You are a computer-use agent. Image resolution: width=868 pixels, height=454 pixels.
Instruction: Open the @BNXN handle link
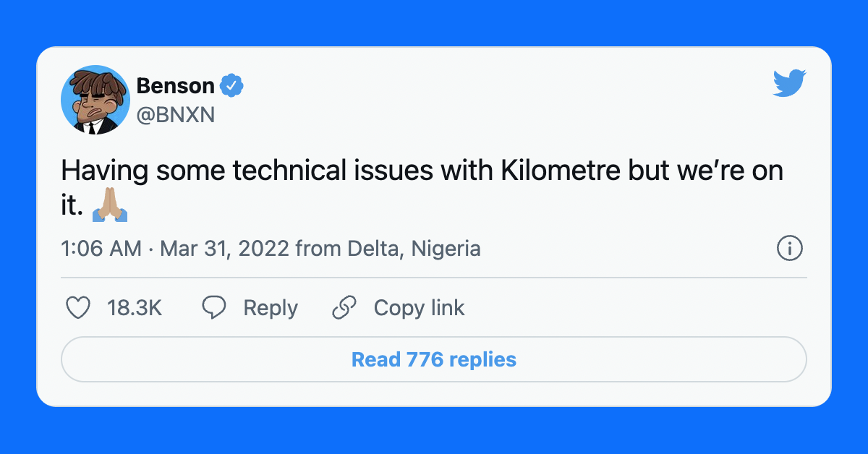tap(176, 114)
